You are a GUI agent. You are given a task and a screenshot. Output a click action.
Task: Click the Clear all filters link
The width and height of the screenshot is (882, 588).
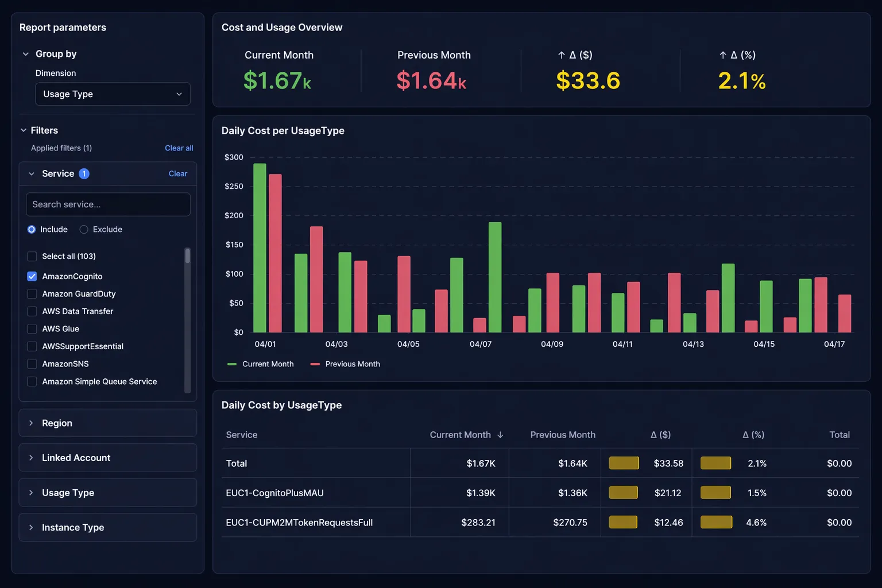[179, 148]
